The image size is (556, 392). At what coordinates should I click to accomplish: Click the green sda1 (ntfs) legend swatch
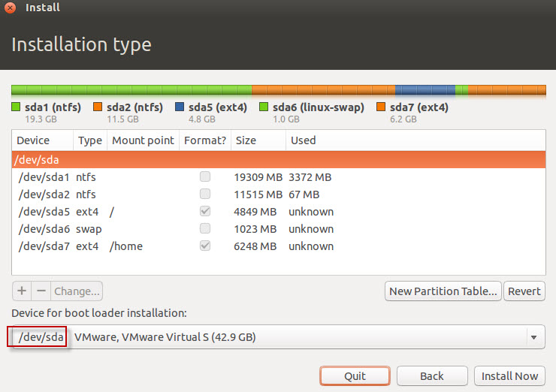[16, 107]
